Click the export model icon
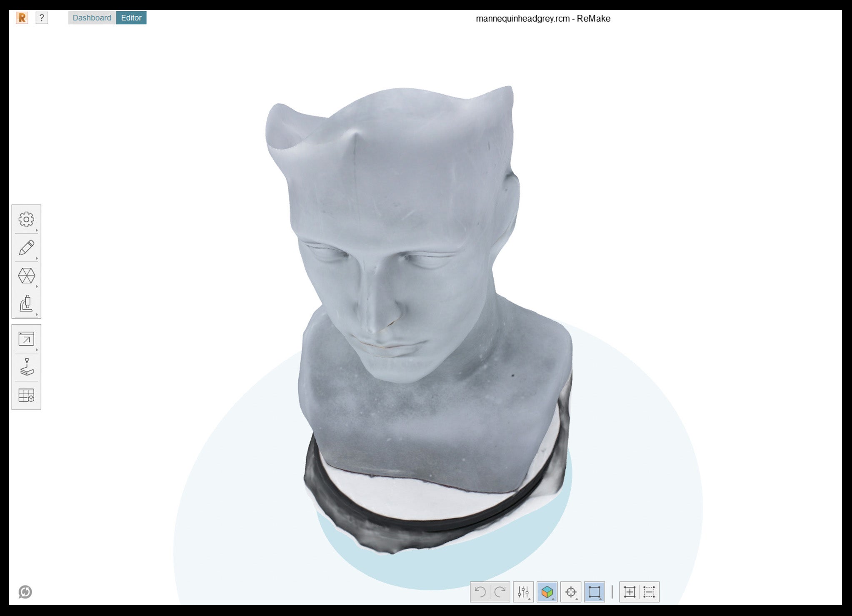This screenshot has width=852, height=616. point(26,339)
